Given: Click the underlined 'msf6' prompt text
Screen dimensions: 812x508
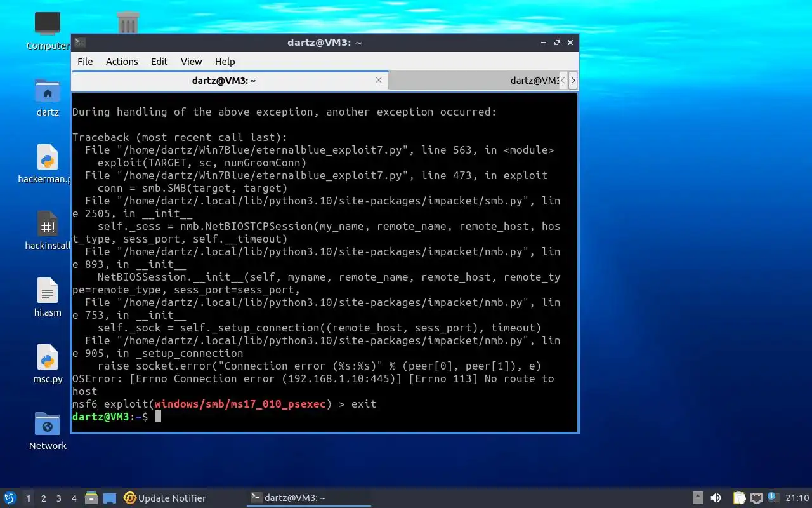Looking at the screenshot, I should pos(84,404).
